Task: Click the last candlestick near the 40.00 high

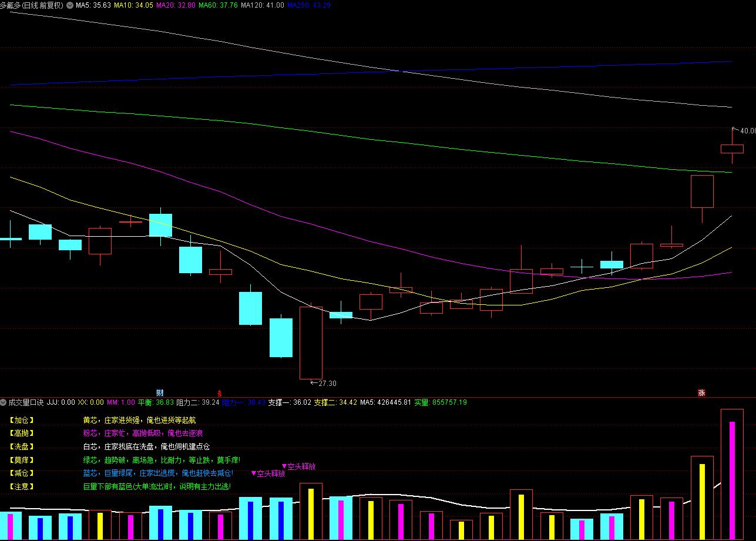Action: coord(732,148)
